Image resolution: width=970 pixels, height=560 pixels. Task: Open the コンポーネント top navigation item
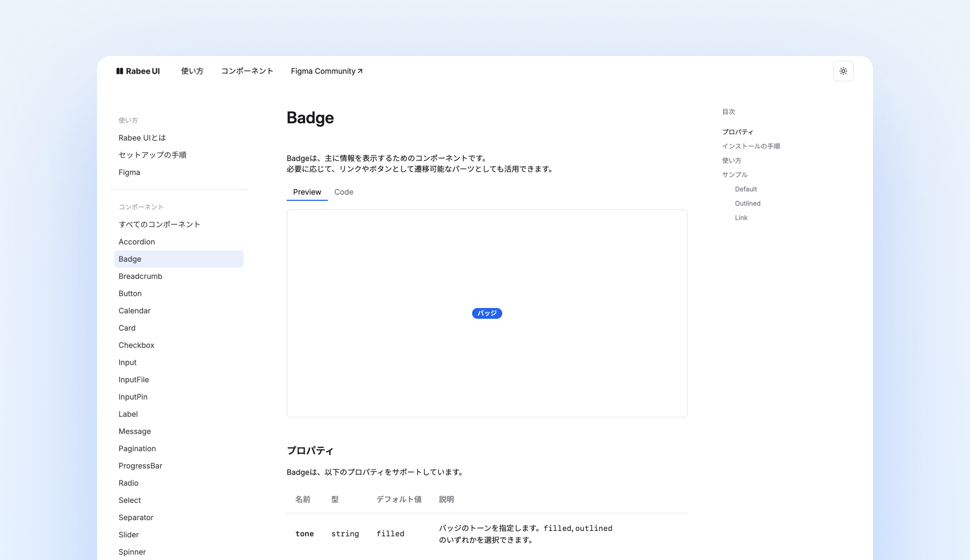coord(247,71)
